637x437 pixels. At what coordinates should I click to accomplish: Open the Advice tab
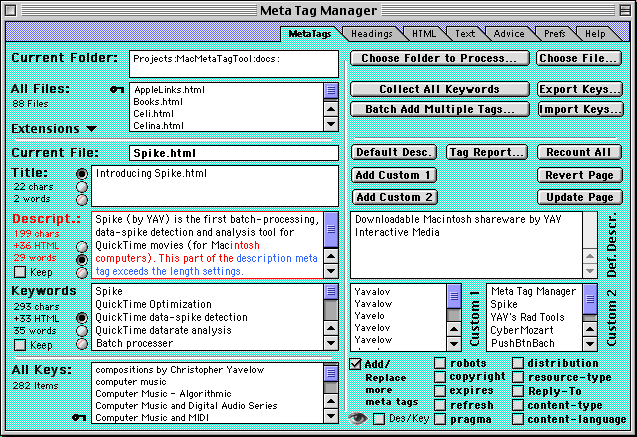click(509, 34)
